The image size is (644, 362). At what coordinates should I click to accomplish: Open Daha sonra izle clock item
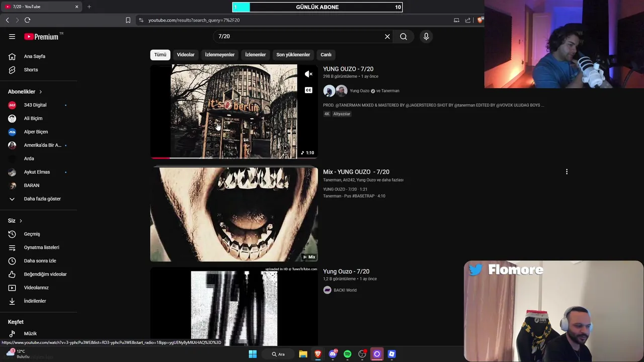click(39, 261)
